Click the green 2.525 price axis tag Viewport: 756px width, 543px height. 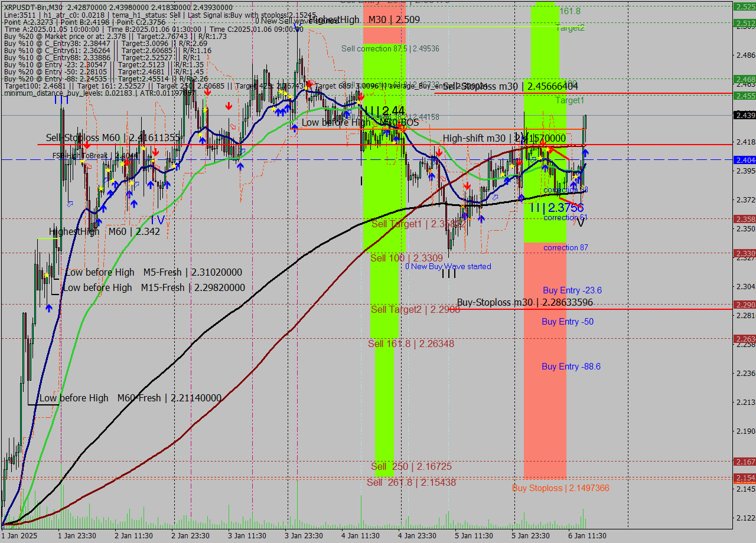tap(744, 7)
